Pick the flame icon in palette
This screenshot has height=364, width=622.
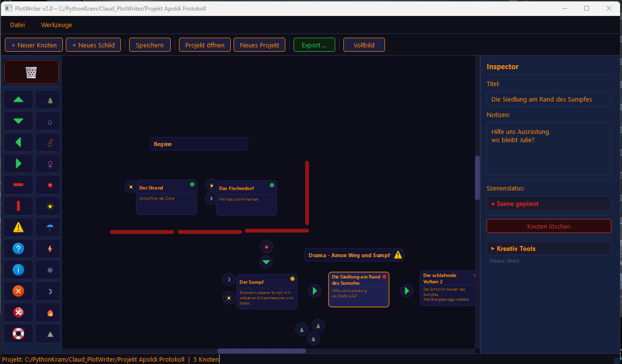point(50,312)
